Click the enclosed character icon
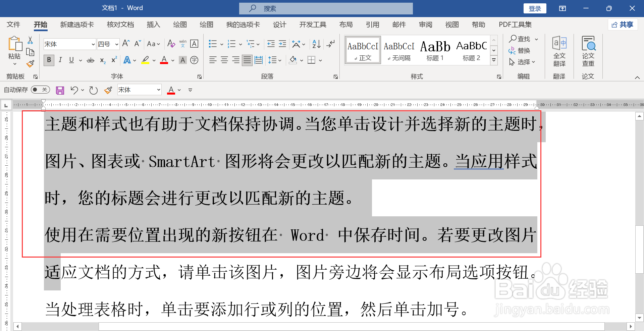The height and width of the screenshot is (331, 644). 194,60
